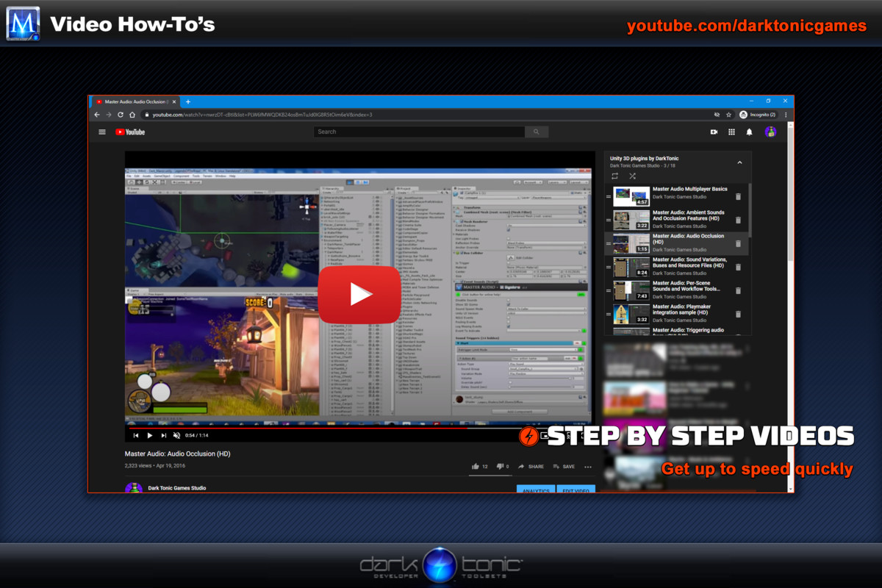This screenshot has height=588, width=882.
Task: Click the channel avatar below video
Action: click(134, 488)
